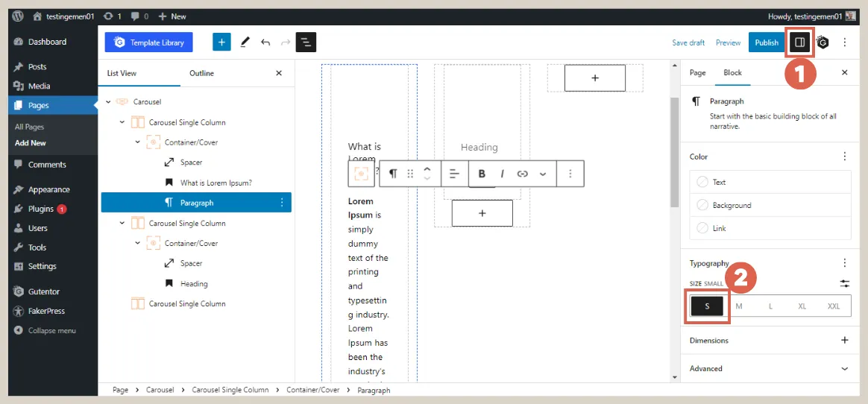Apply bold formatting in block toolbar
The image size is (868, 404).
pos(482,174)
